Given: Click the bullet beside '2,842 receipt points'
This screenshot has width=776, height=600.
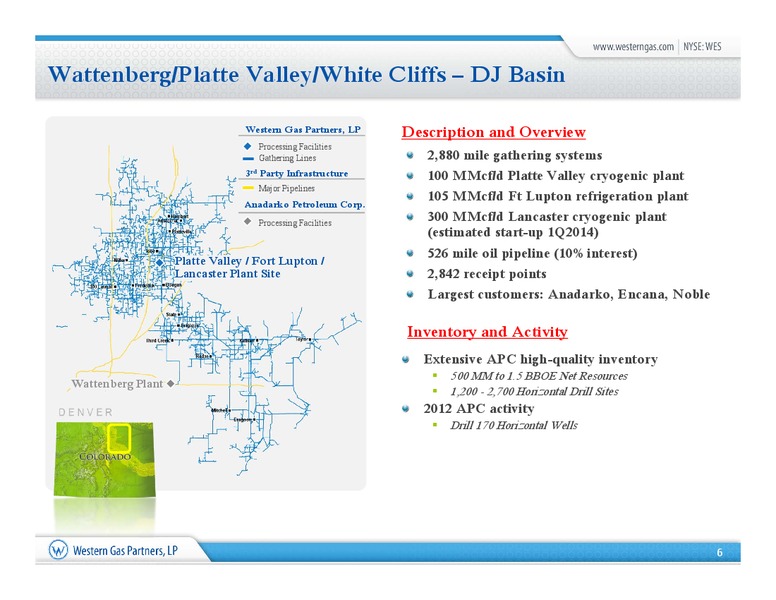Looking at the screenshot, I should click(410, 273).
